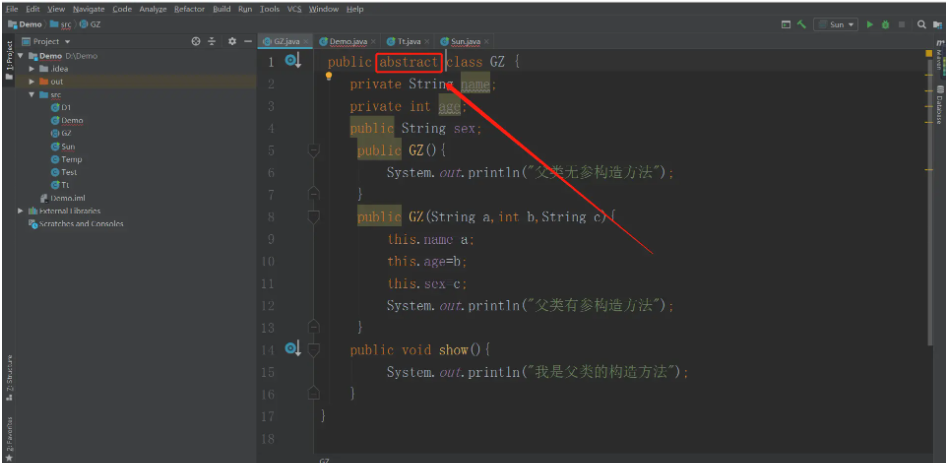The image size is (946, 463).
Task: Select Demo class in project tree
Action: point(67,120)
